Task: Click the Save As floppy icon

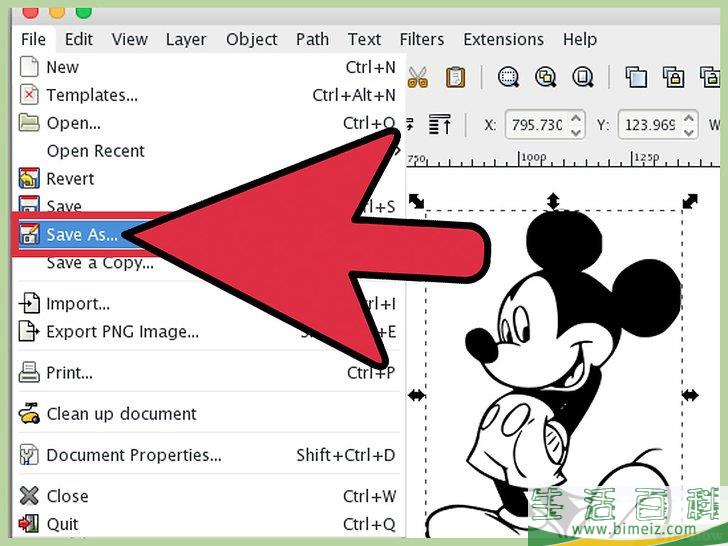Action: click(x=29, y=234)
